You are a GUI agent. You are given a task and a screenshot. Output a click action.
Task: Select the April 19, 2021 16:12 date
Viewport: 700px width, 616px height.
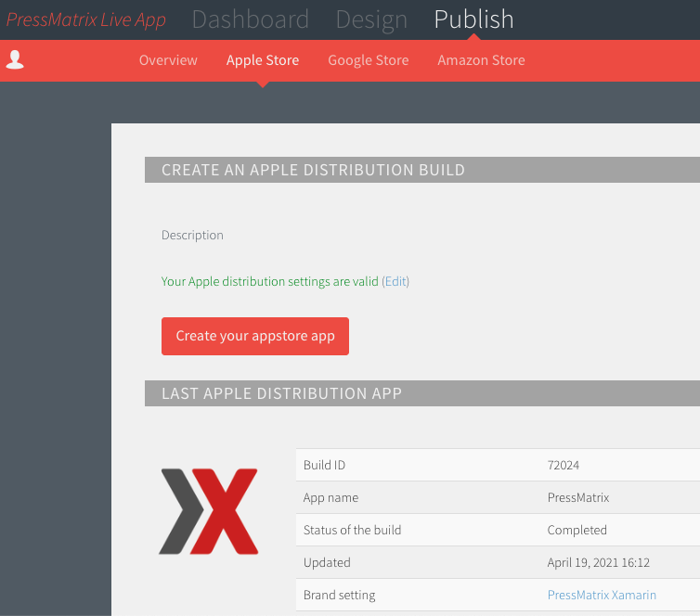point(599,562)
